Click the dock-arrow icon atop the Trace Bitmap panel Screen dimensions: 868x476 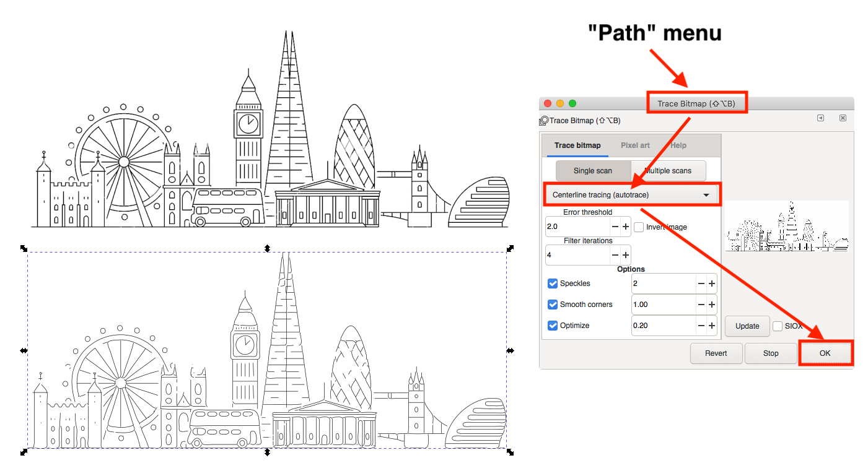821,118
